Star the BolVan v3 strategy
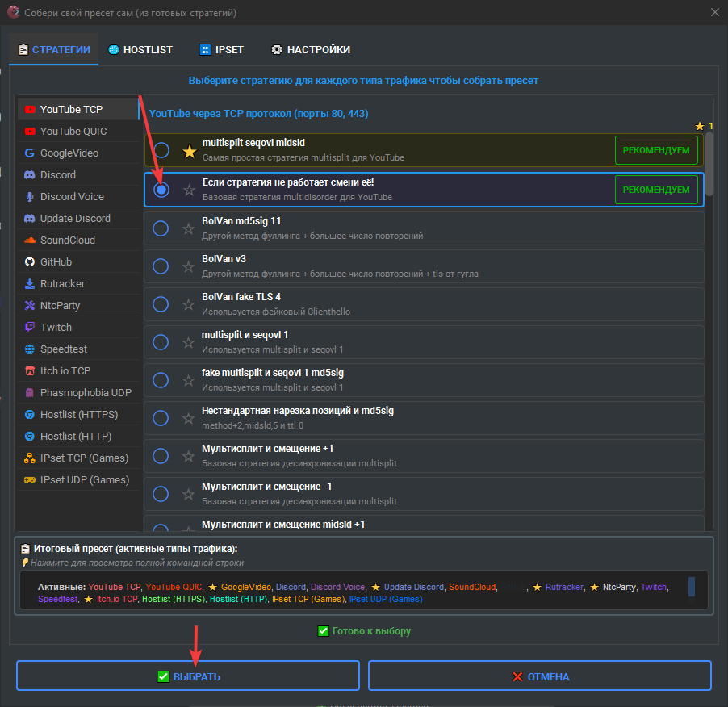 [188, 267]
